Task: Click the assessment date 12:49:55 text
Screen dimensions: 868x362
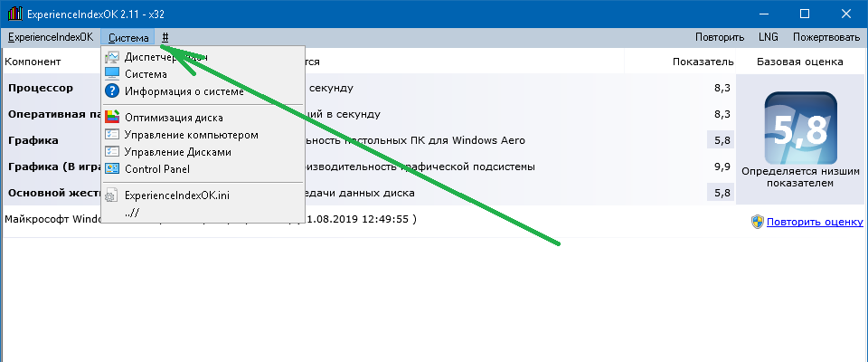Action: point(361,219)
